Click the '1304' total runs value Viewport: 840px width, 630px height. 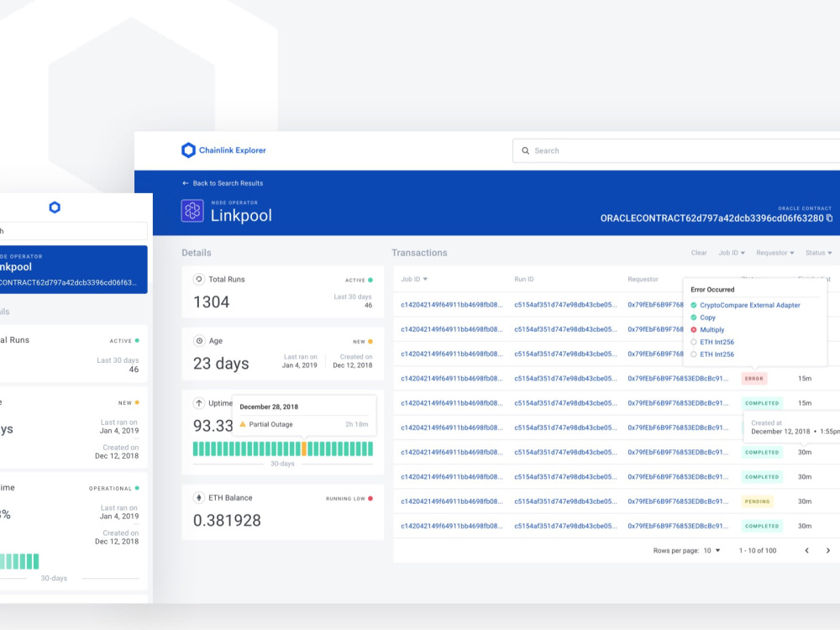pyautogui.click(x=211, y=302)
